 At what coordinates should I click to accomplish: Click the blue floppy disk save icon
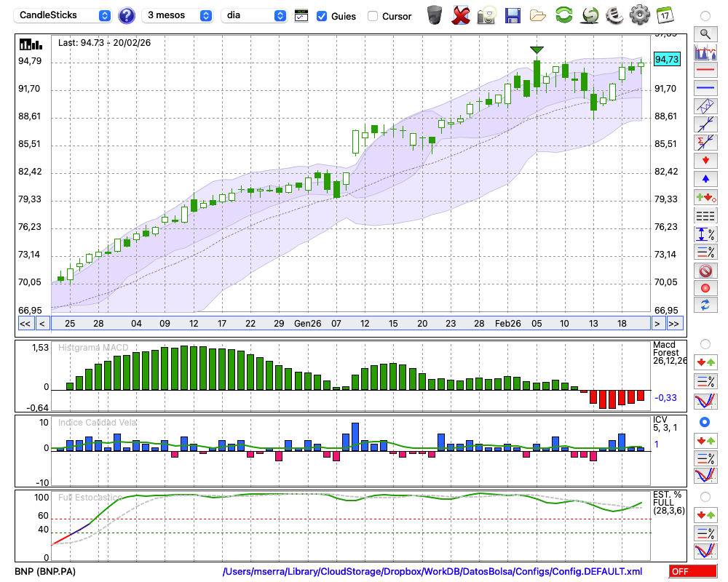513,15
